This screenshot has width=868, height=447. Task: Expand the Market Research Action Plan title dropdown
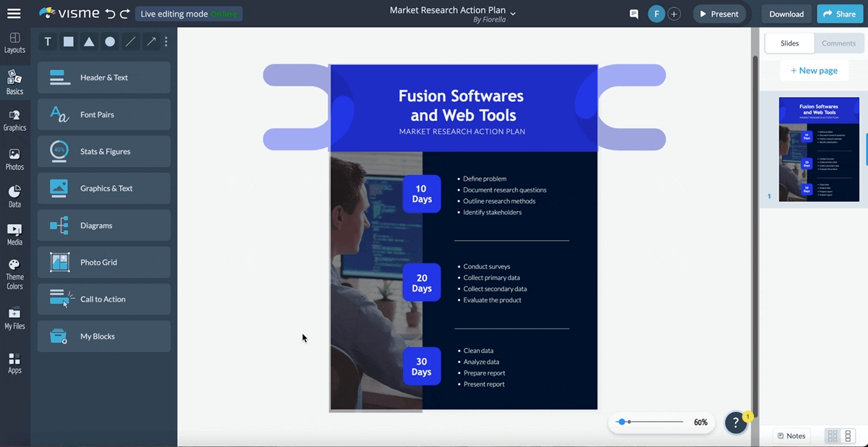513,14
